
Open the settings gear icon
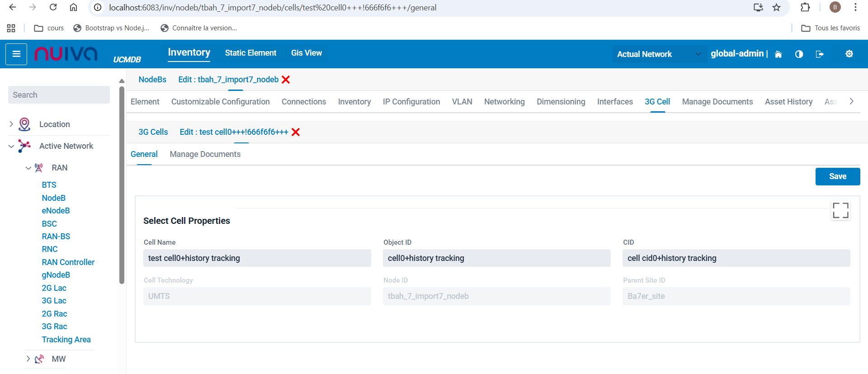[x=849, y=54]
